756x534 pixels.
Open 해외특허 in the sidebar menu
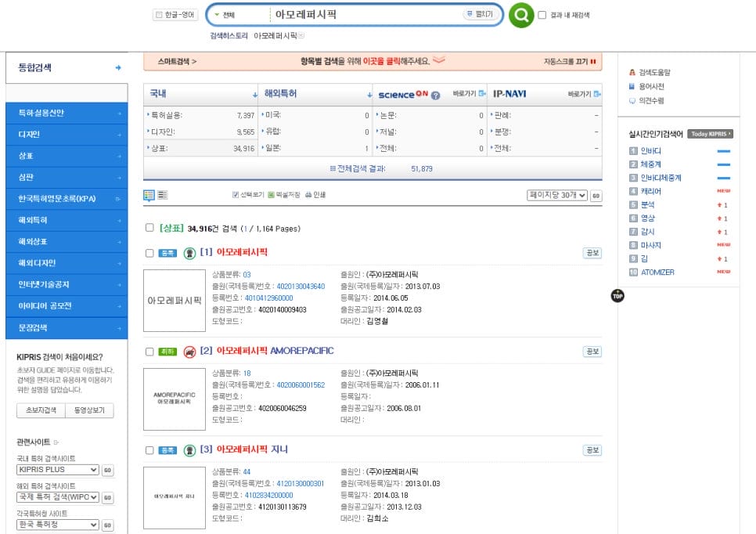pyautogui.click(x=67, y=220)
